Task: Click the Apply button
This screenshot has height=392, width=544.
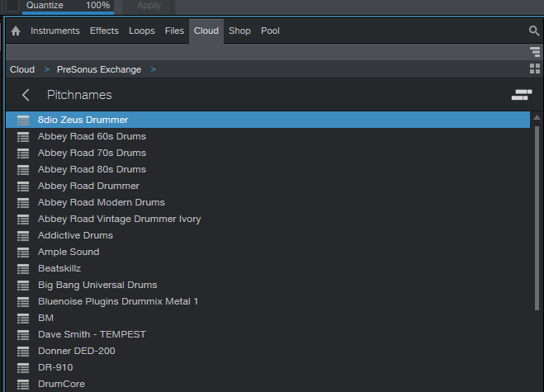Action: [149, 6]
